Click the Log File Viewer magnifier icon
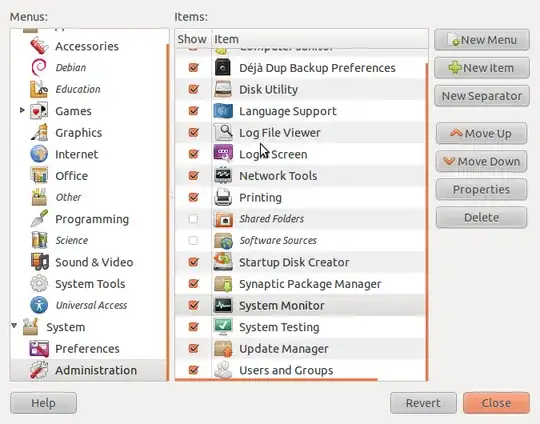The image size is (540, 424). click(x=223, y=133)
